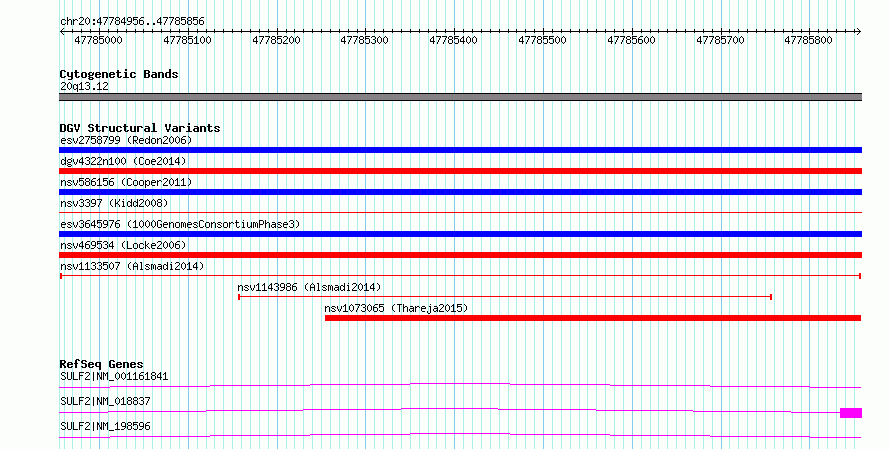
Task: Open variant label dgv4322n100 (Coe2014)
Action: (123, 161)
